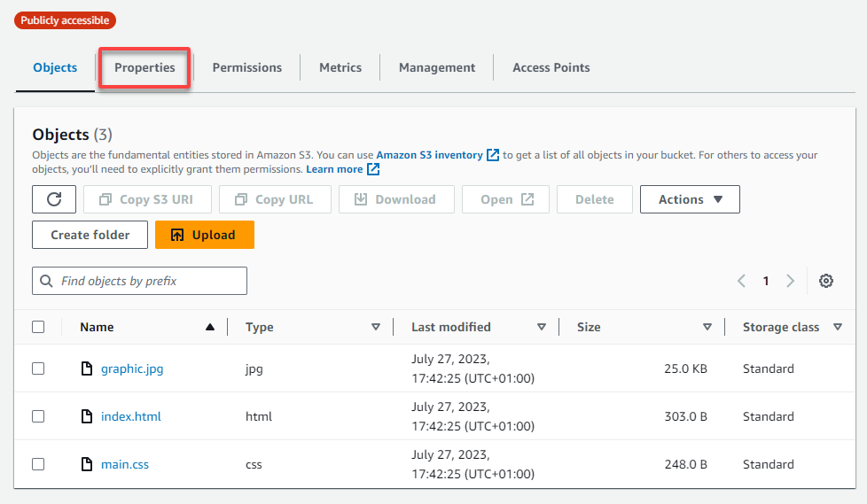Click last modified date of index.html
The image size is (867, 504).
(x=473, y=416)
